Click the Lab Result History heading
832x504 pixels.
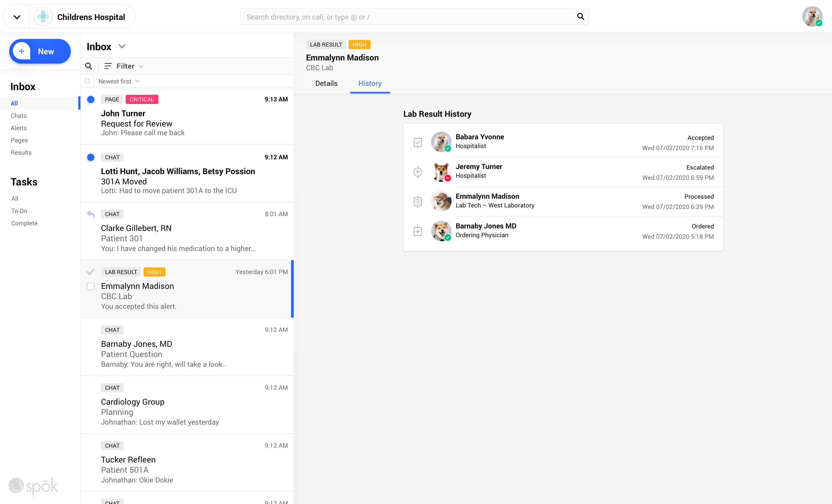437,114
